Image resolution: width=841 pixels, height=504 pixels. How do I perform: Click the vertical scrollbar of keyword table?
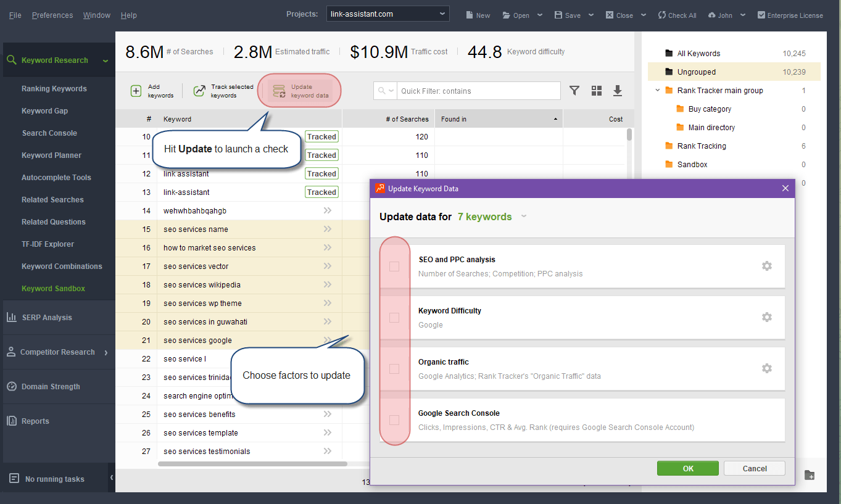tap(629, 134)
